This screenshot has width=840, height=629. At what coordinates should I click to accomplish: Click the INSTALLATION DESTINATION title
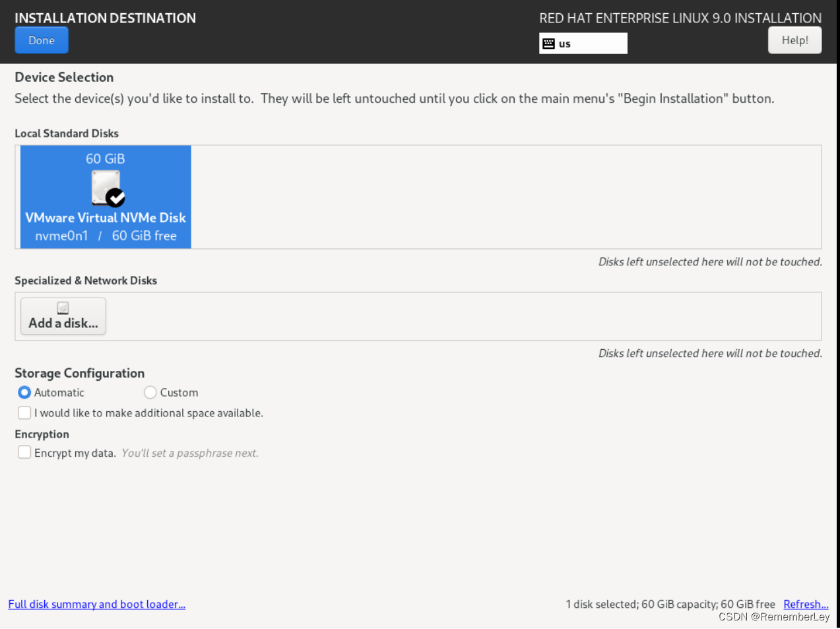(106, 18)
